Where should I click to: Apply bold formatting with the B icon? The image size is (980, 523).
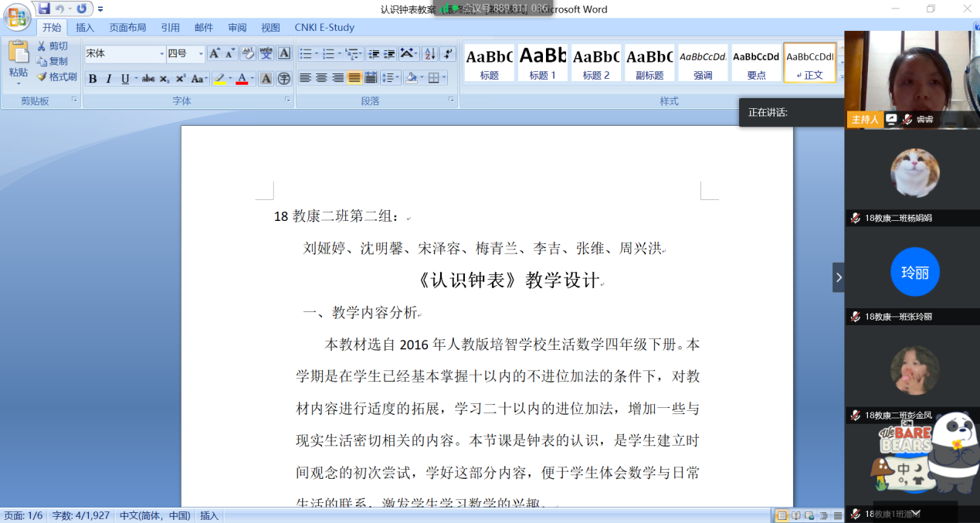(x=91, y=77)
